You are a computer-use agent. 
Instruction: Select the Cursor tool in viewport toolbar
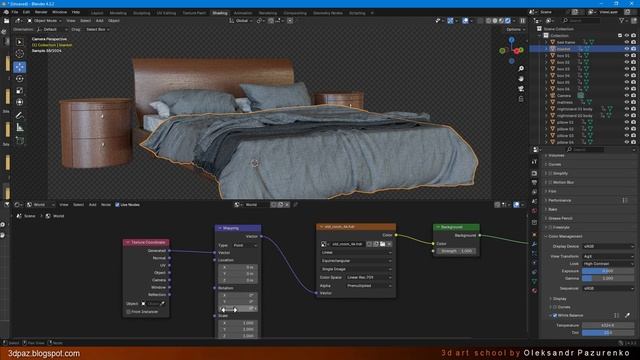(x=20, y=53)
